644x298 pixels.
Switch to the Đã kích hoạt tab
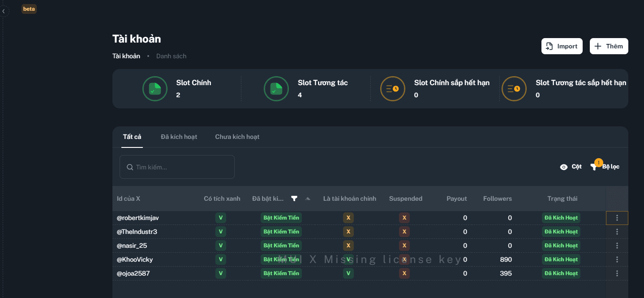pos(179,137)
